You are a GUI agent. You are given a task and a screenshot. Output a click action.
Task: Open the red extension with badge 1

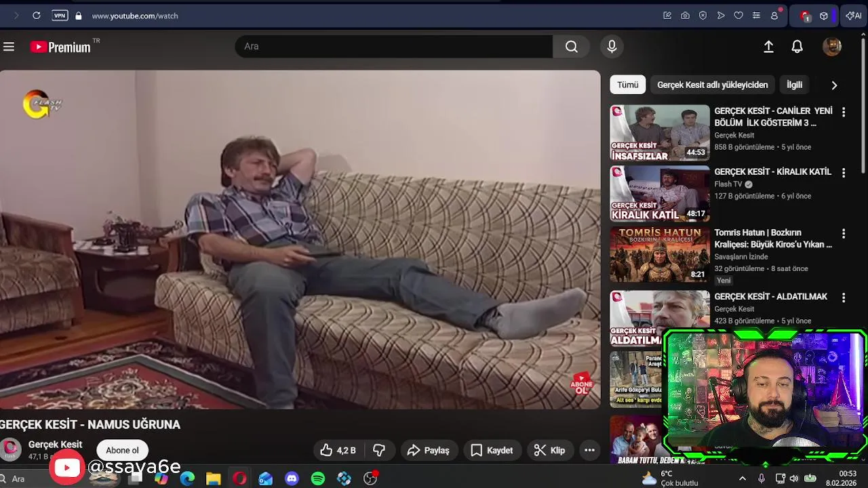click(x=805, y=16)
